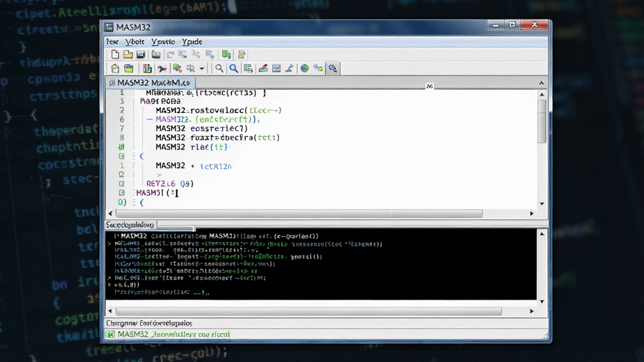Open the 'Iew' menu

pyautogui.click(x=112, y=42)
